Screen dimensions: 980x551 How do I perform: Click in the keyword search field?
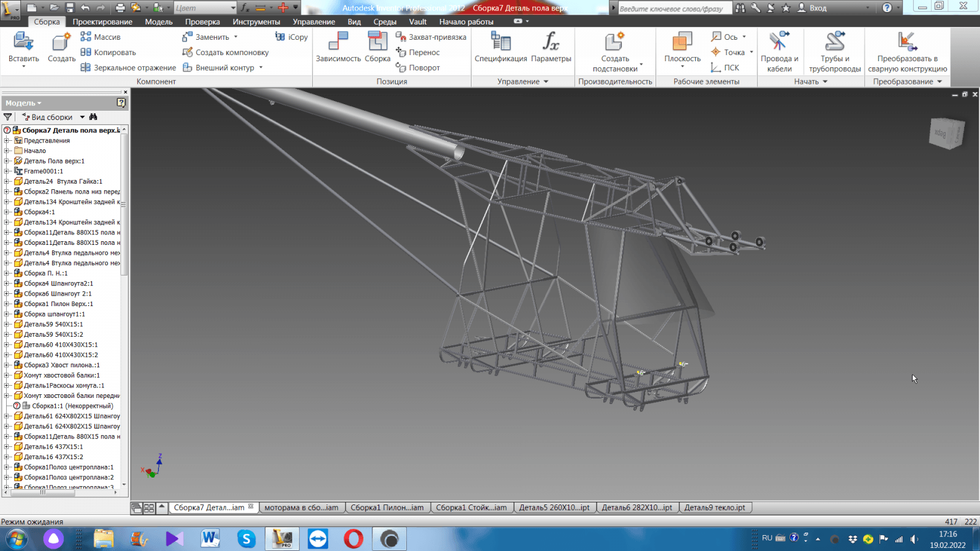point(673,8)
